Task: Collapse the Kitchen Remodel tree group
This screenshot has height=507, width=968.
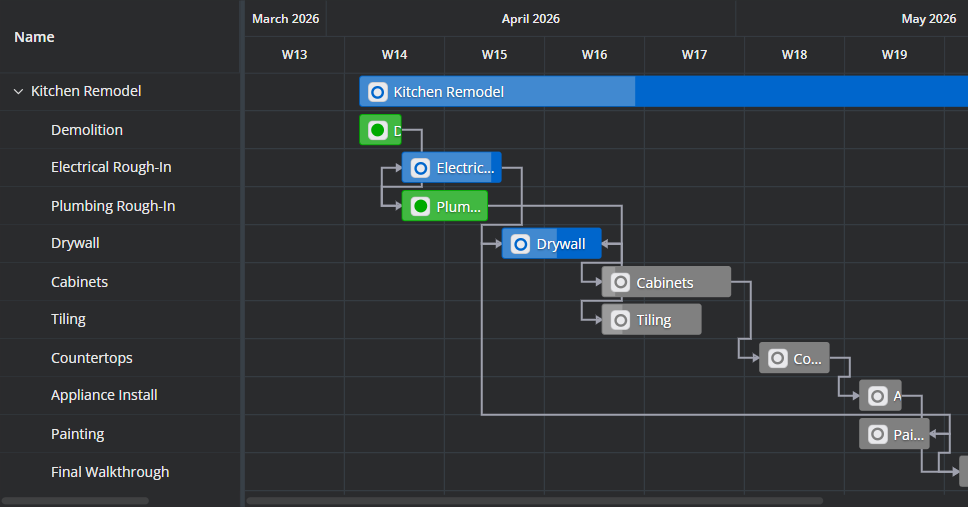Action: pyautogui.click(x=19, y=91)
